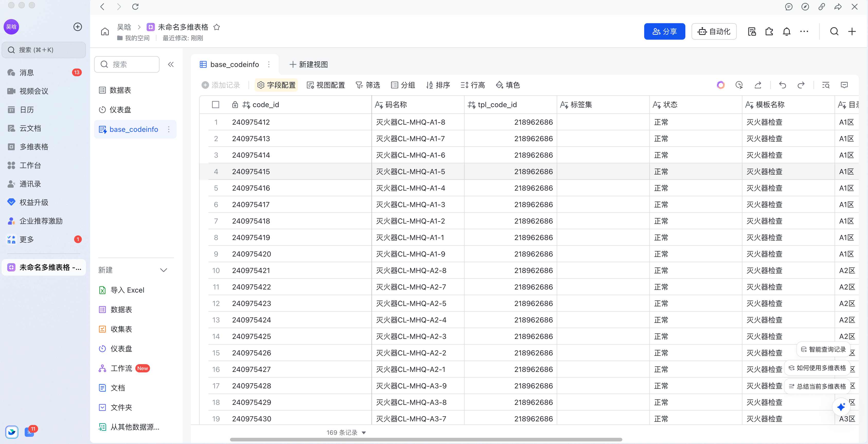Click the 智能查询记录 suggestion
This screenshot has width=868, height=444.
(823, 349)
